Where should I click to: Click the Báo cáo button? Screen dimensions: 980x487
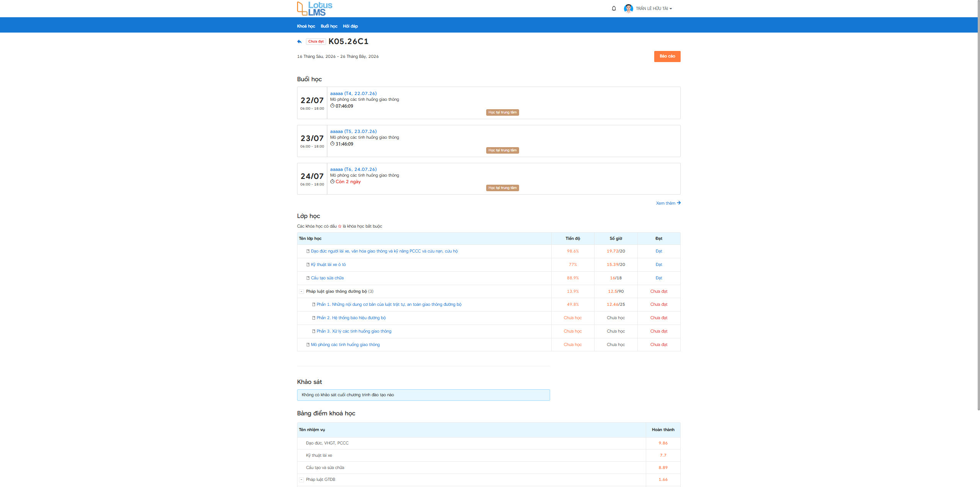(667, 56)
